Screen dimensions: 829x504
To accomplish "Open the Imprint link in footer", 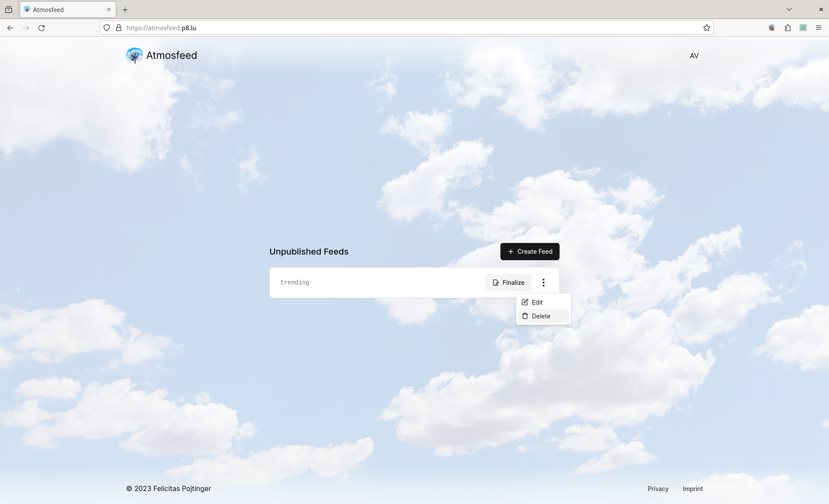I will 693,489.
